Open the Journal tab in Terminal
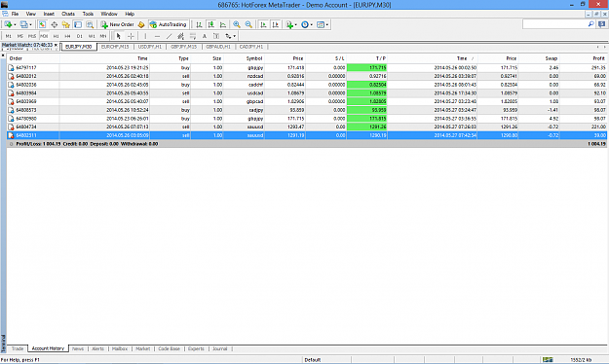 220,348
